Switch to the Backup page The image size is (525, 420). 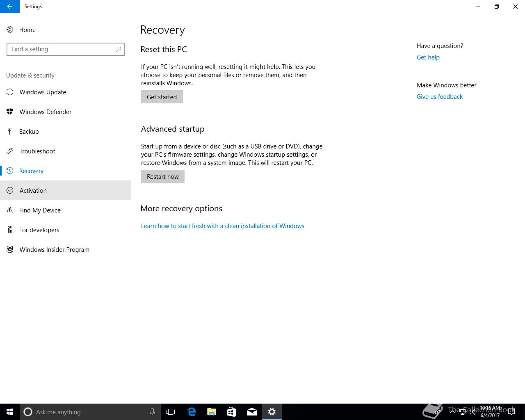point(66,131)
